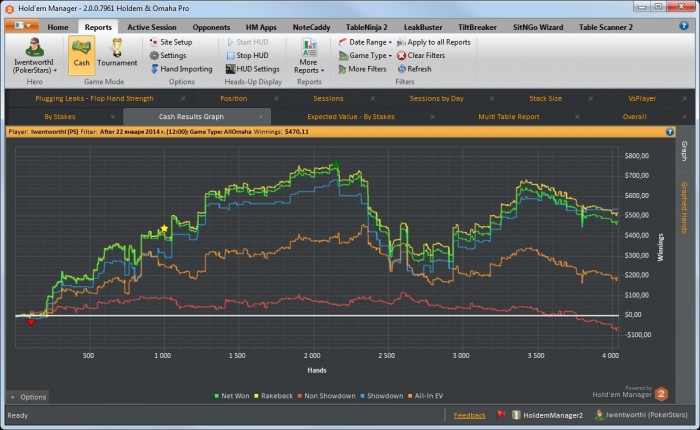Viewport: 700px width, 430px height.
Task: Switch to Active Session tab
Action: 152,27
